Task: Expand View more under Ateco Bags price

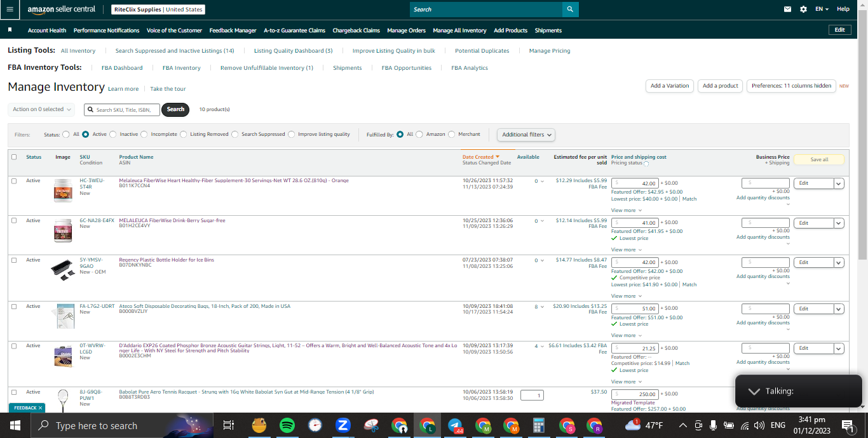Action: tap(626, 335)
